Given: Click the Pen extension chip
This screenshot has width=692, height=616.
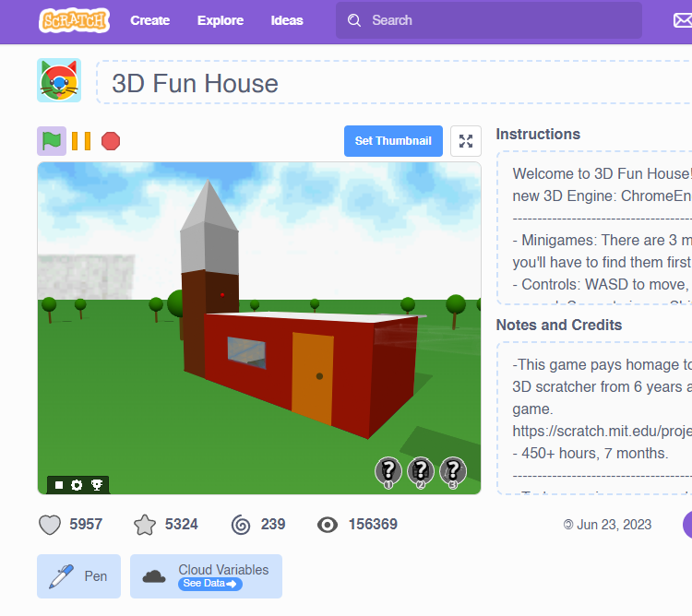Looking at the screenshot, I should pos(79,576).
